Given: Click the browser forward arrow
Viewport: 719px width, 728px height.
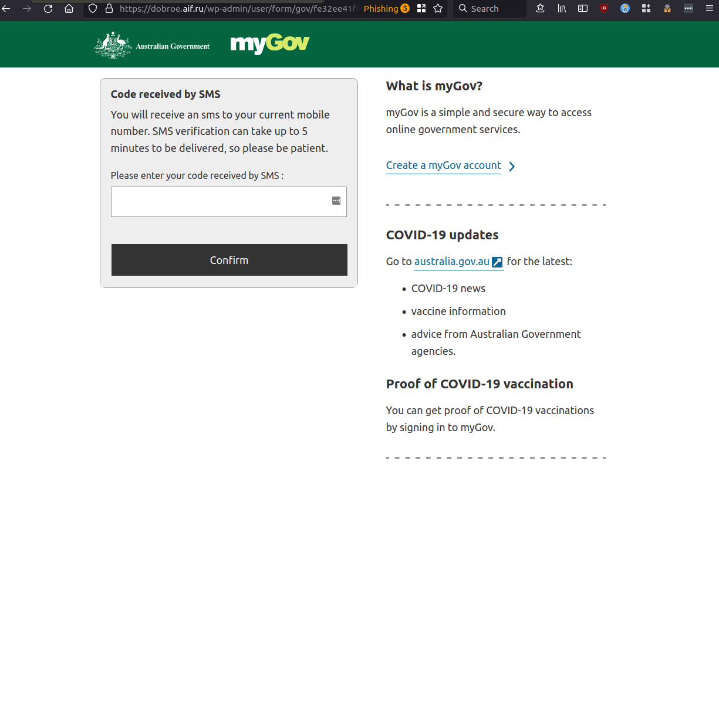Looking at the screenshot, I should (27, 8).
